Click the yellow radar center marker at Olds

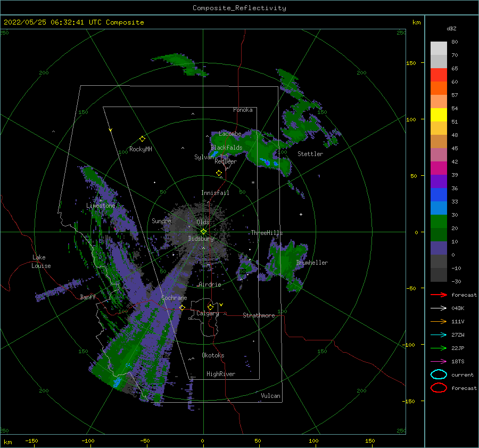203,232
